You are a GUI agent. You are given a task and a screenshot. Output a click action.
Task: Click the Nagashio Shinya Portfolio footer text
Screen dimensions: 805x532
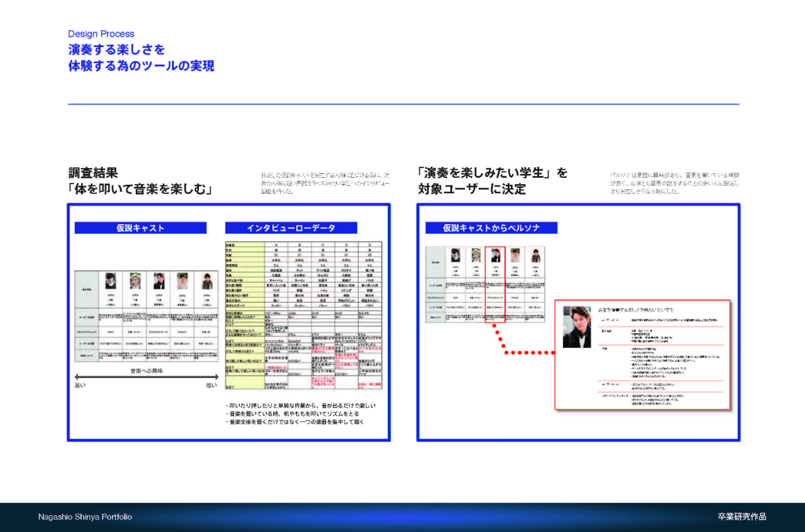(x=85, y=517)
